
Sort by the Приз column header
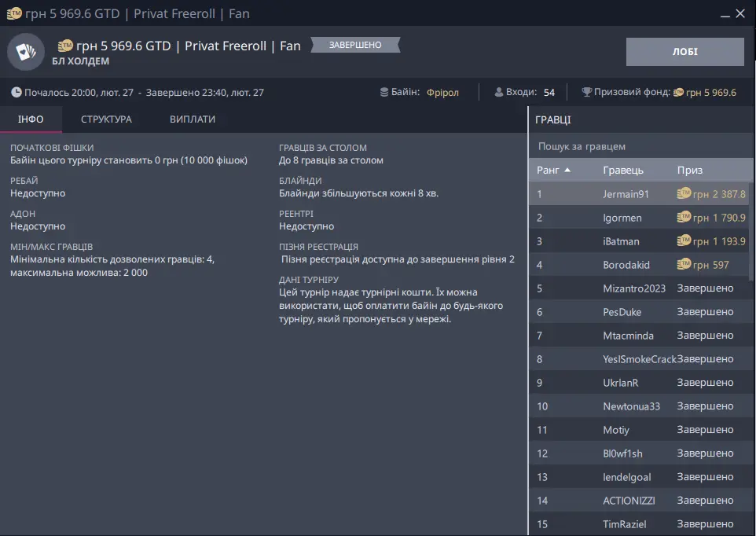click(x=690, y=171)
